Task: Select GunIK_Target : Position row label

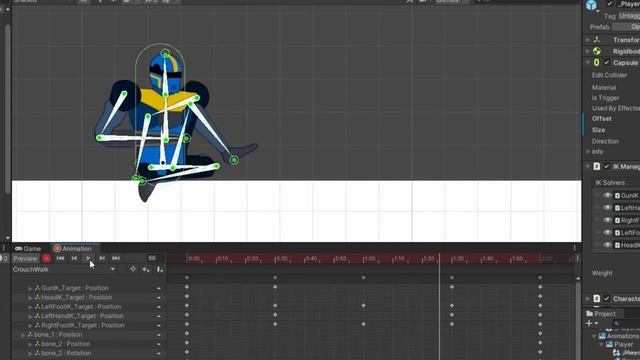Action: coord(75,288)
